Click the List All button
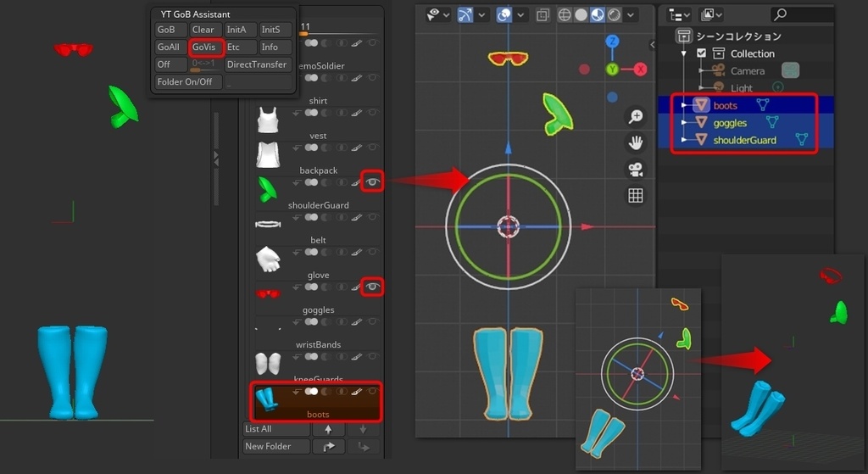 [276, 429]
